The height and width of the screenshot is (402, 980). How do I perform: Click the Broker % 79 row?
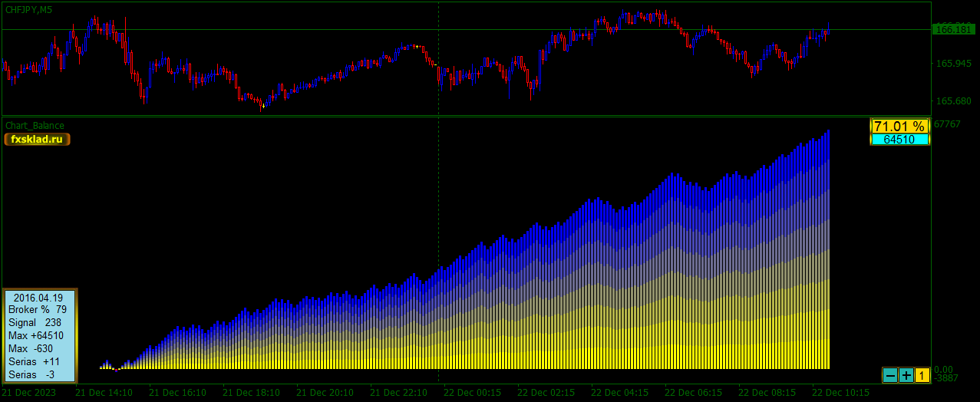pyautogui.click(x=38, y=310)
